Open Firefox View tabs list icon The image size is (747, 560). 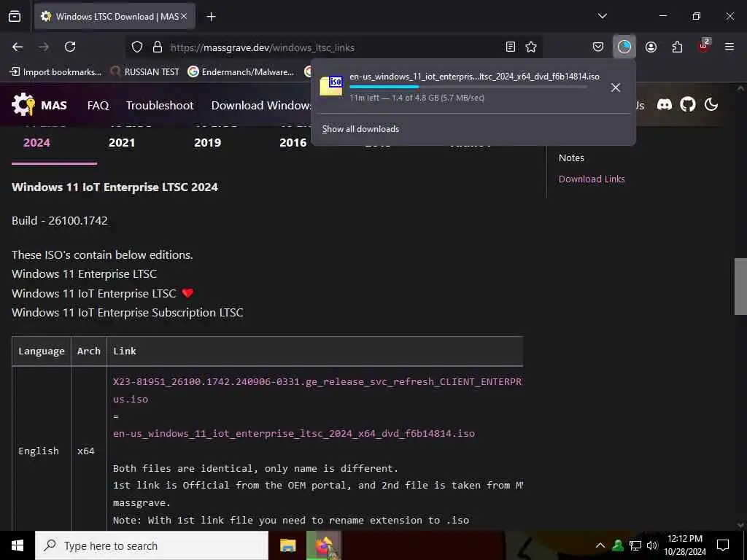15,16
